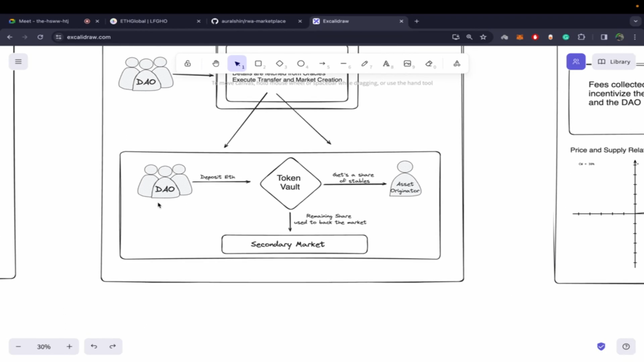
Task: Select the Hand pan tool
Action: click(216, 63)
